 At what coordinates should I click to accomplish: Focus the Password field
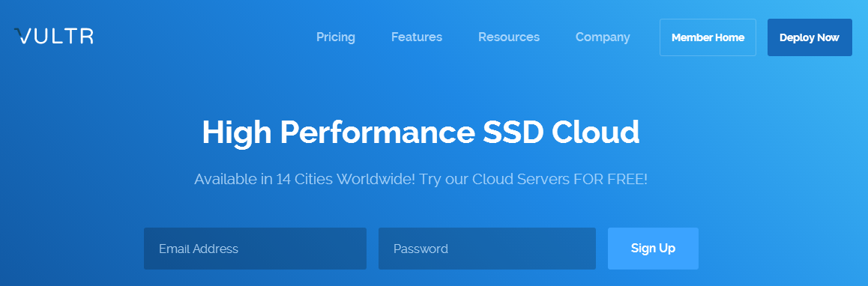pos(487,249)
